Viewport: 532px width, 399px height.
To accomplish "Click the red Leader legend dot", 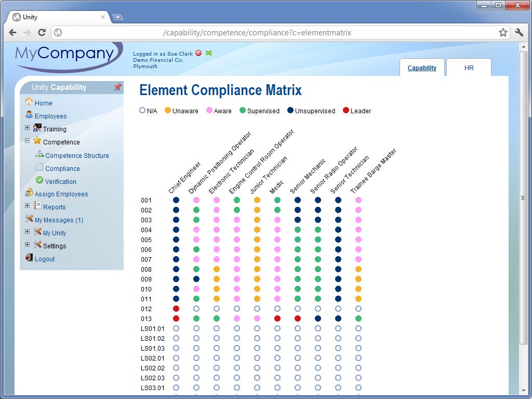I will point(345,110).
